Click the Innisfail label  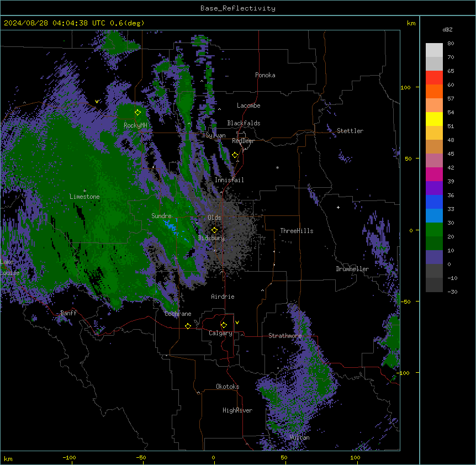(x=229, y=180)
